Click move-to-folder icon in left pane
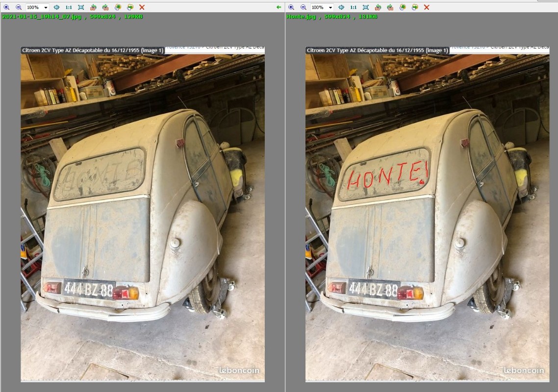Viewport: 558px width, 392px height. 130,7
